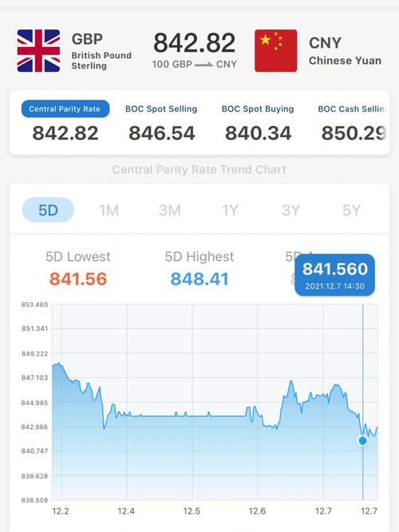399x532 pixels.
Task: Select the blue chart data point
Action: [362, 441]
